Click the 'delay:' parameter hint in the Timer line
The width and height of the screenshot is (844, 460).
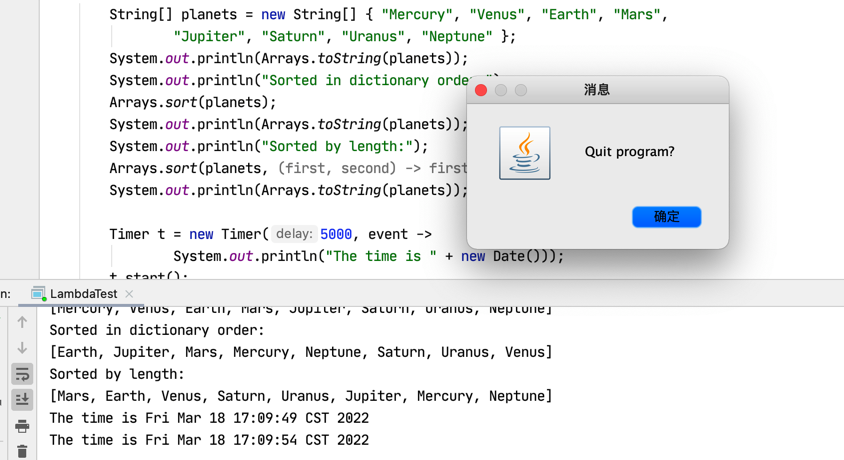[x=294, y=234]
